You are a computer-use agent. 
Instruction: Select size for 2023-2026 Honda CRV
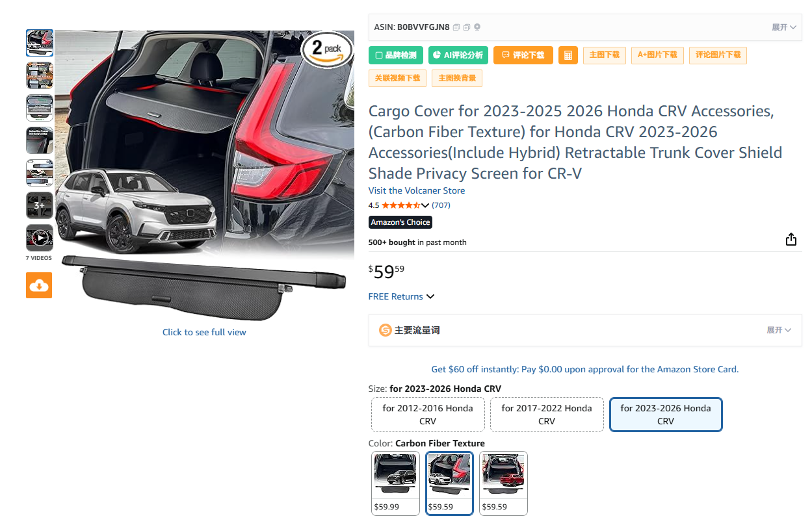pos(666,415)
